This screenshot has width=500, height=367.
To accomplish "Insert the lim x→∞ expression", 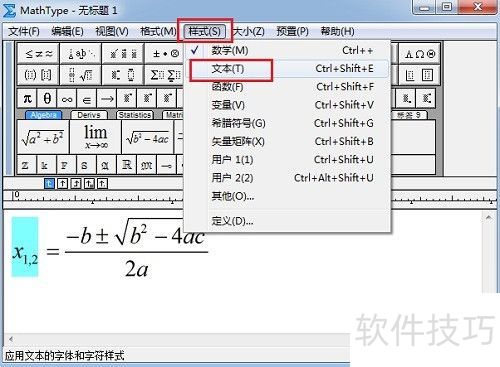I will (x=96, y=137).
